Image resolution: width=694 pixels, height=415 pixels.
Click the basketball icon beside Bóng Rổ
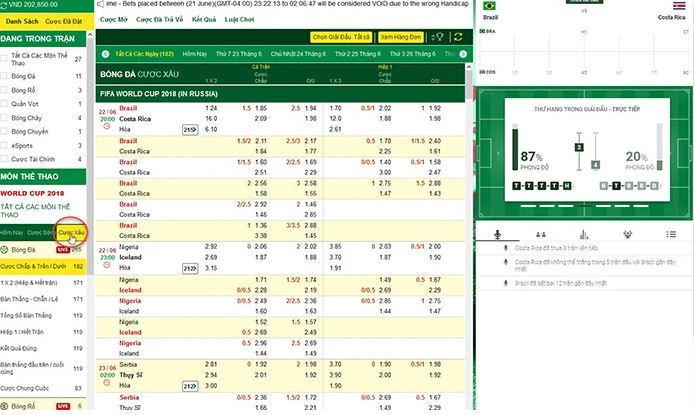point(4,406)
